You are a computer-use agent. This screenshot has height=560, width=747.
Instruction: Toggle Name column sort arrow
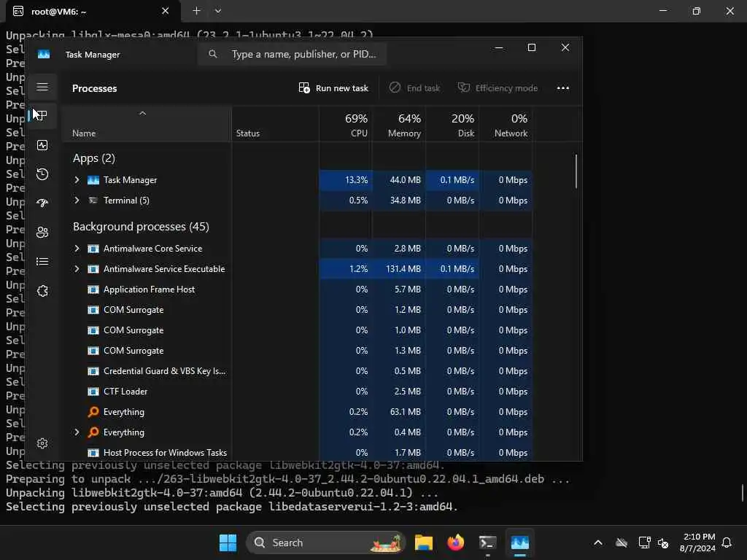click(x=142, y=113)
